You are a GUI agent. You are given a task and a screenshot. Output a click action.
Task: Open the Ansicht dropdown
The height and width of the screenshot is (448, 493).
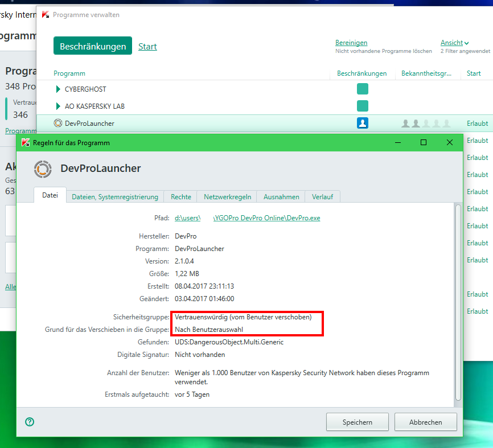(x=454, y=43)
